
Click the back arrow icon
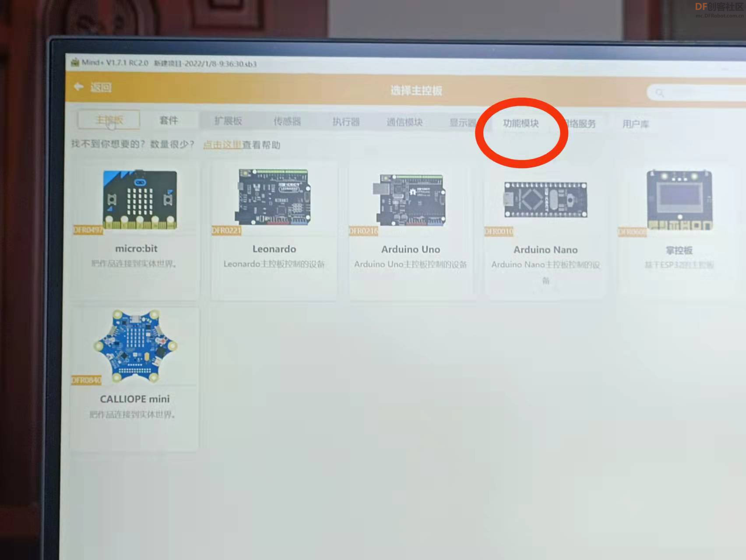[79, 87]
